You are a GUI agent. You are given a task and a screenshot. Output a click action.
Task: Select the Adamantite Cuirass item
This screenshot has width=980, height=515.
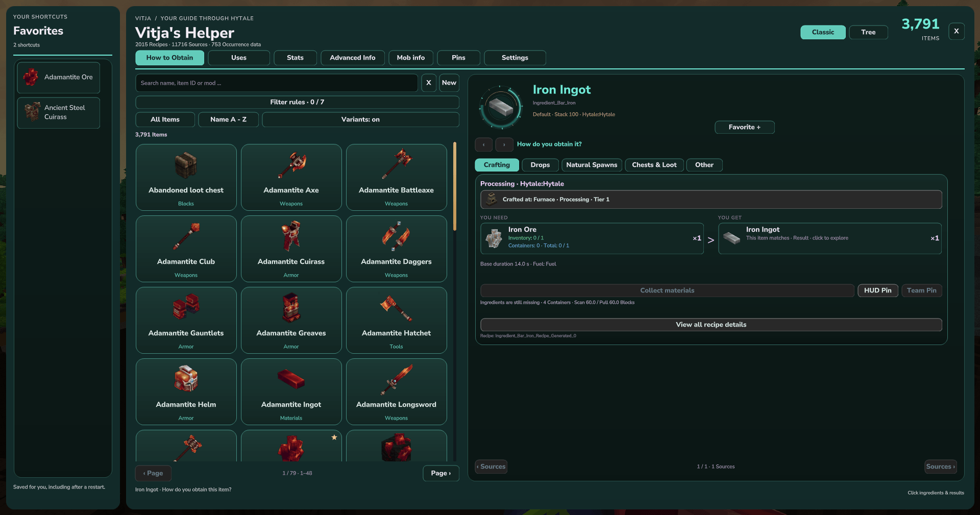(x=291, y=249)
